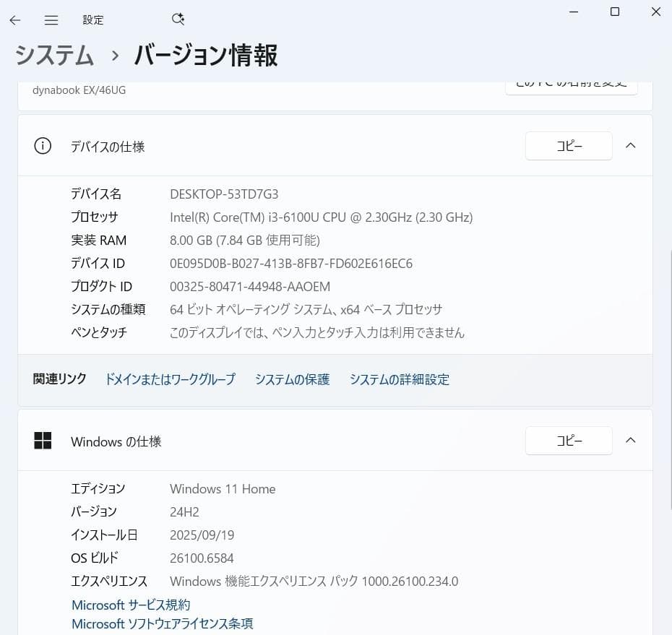Open the システムの保護 link
Image resolution: width=672 pixels, height=635 pixels.
(292, 379)
